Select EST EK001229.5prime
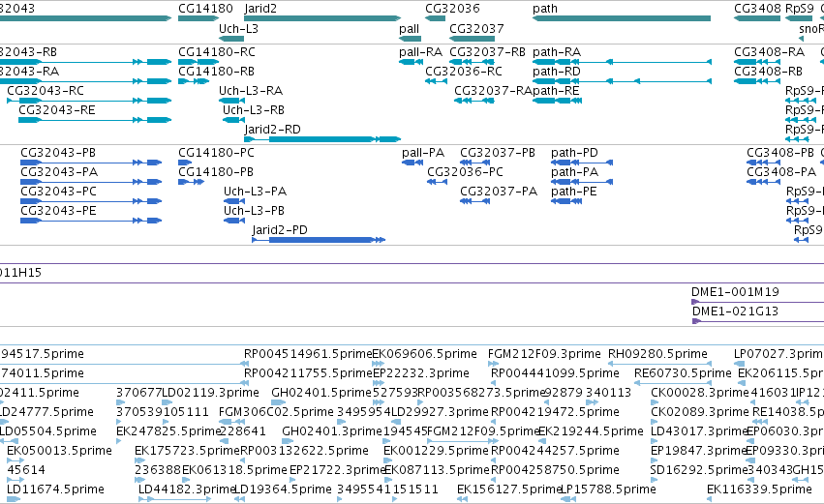The width and height of the screenshot is (824, 504). coord(388,460)
